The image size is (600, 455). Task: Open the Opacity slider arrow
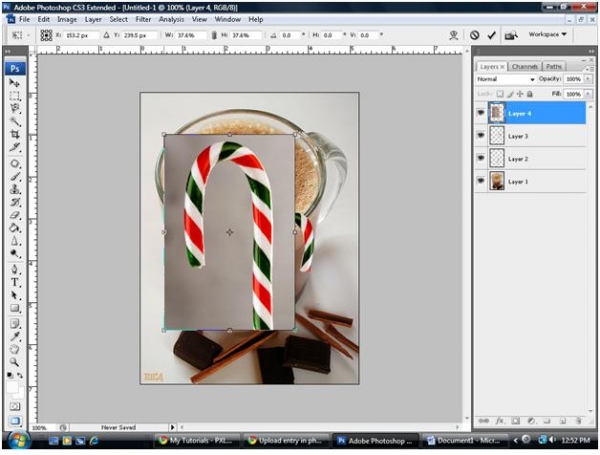[x=588, y=79]
